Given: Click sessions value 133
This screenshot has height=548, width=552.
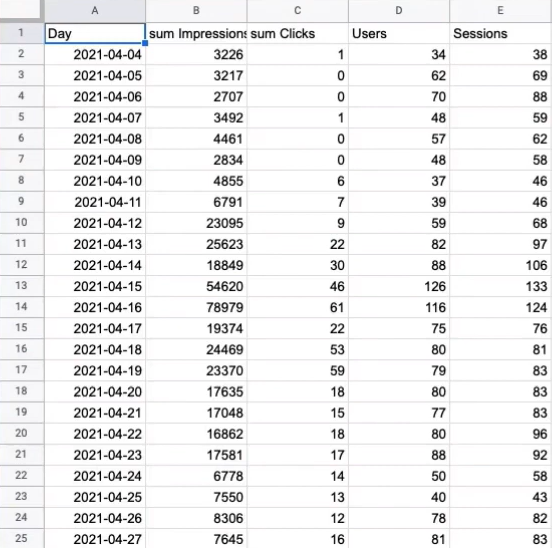Looking at the screenshot, I should pos(501,286).
